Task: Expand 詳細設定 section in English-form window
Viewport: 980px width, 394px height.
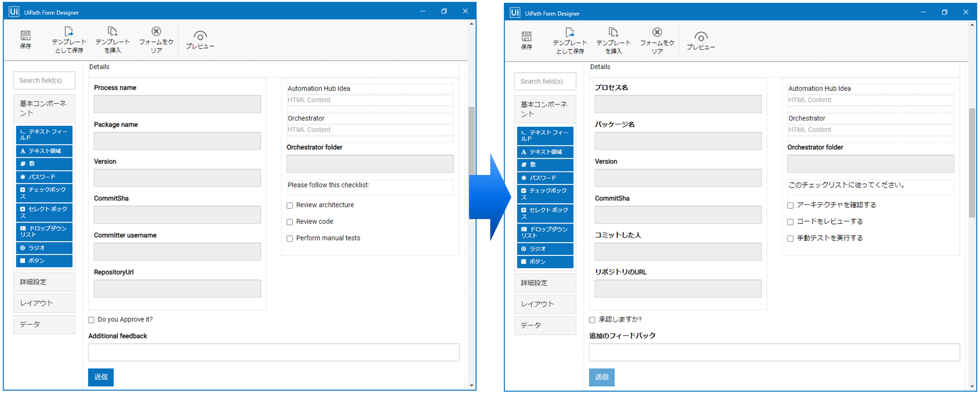Action: tap(44, 282)
